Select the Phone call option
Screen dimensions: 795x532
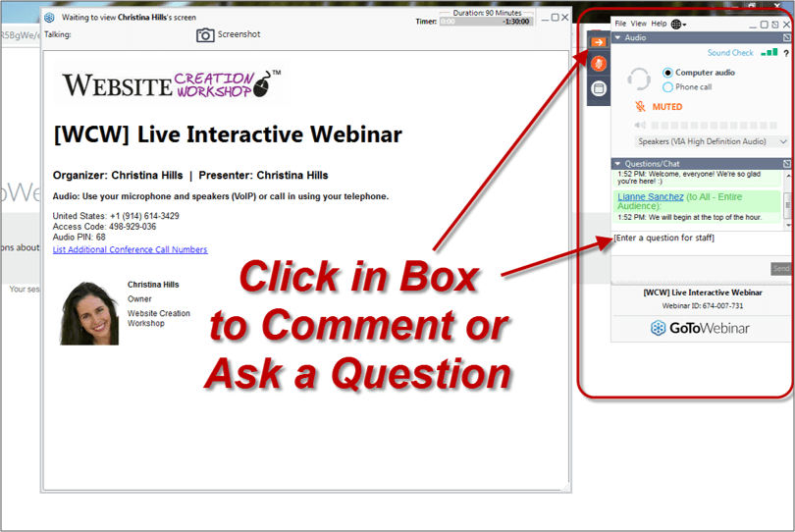point(667,87)
